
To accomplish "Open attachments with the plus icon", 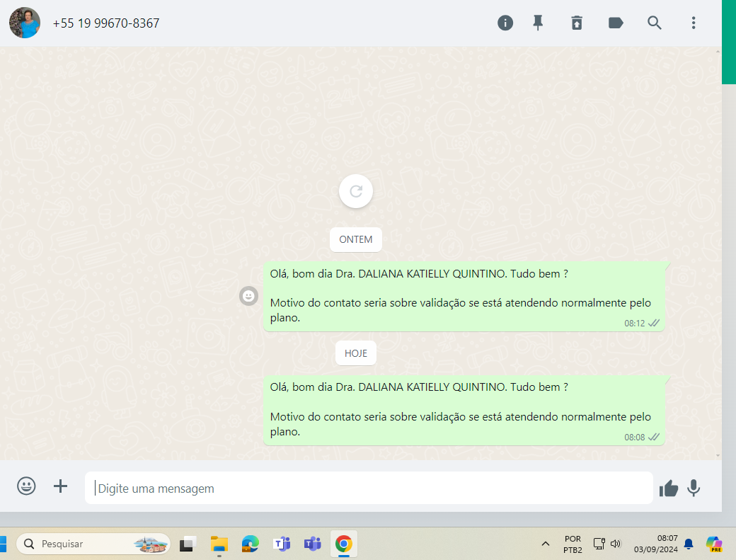I will coord(61,486).
